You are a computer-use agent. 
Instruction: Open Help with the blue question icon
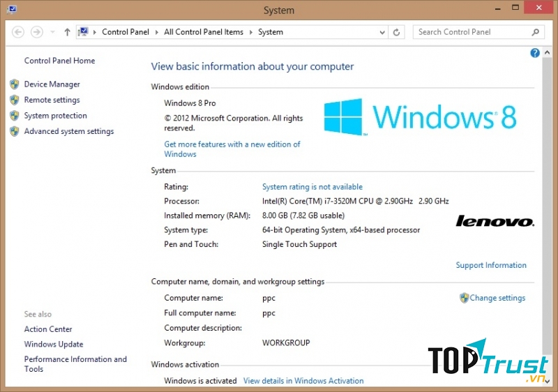534,53
